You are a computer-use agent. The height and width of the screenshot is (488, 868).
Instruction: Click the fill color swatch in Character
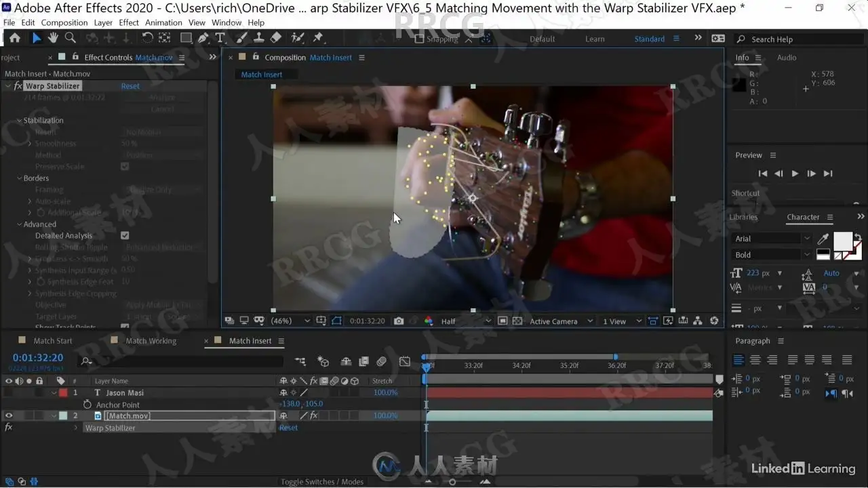click(x=842, y=241)
